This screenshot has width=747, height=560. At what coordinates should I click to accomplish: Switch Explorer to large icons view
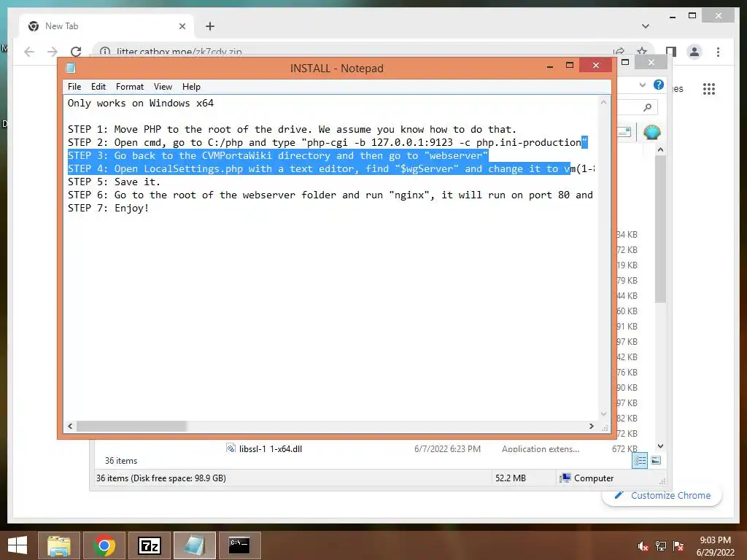point(656,460)
